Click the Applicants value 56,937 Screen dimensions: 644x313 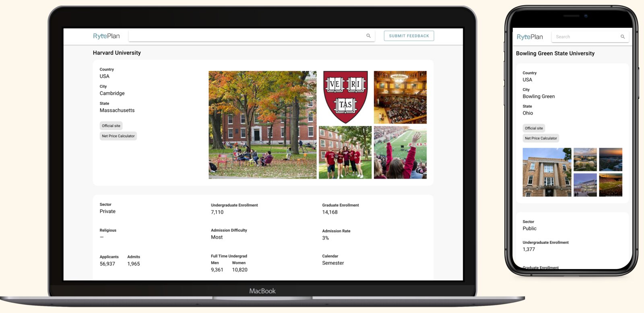coord(107,264)
